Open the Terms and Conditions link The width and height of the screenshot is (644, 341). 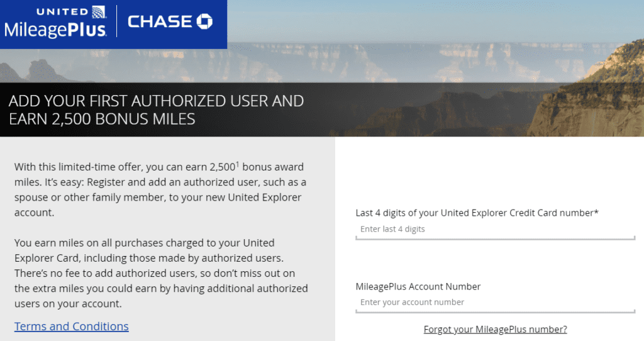[x=71, y=326]
